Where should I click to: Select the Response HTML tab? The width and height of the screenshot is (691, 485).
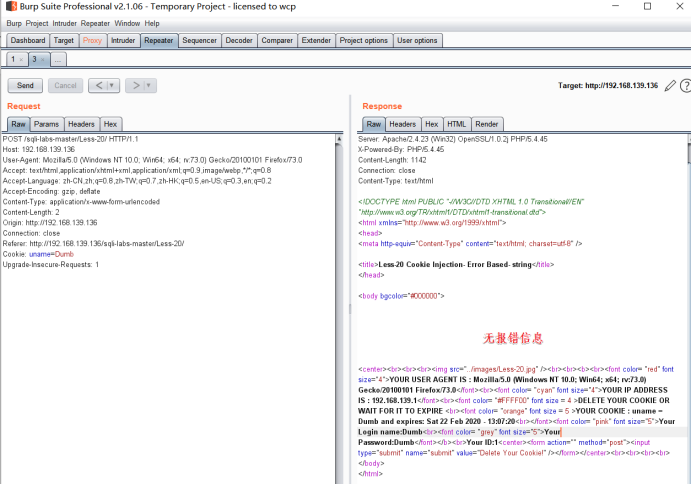click(457, 124)
